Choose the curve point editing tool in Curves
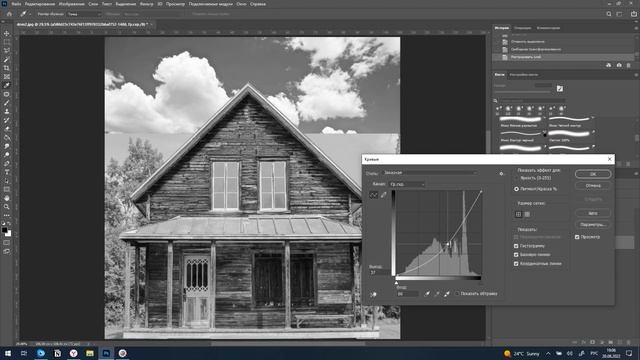 [x=373, y=195]
